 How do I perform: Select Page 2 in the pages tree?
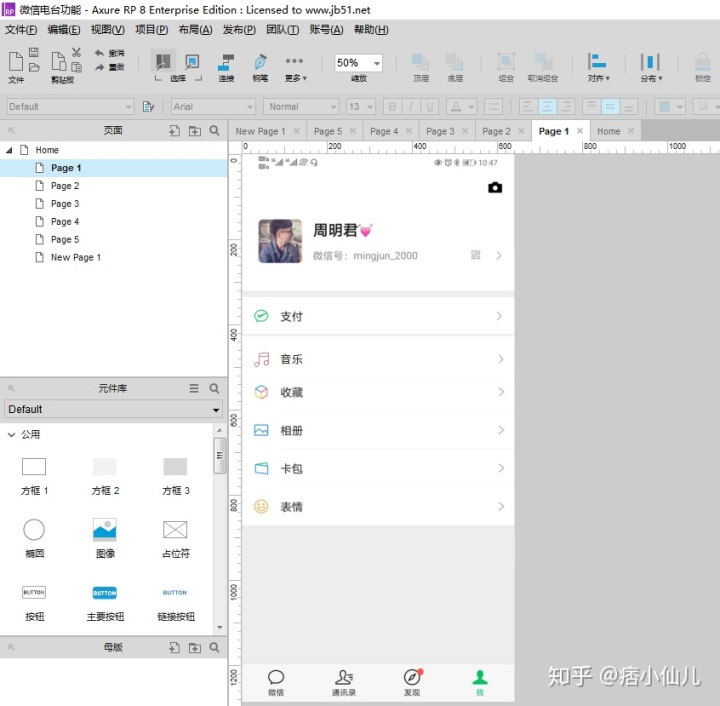[65, 186]
